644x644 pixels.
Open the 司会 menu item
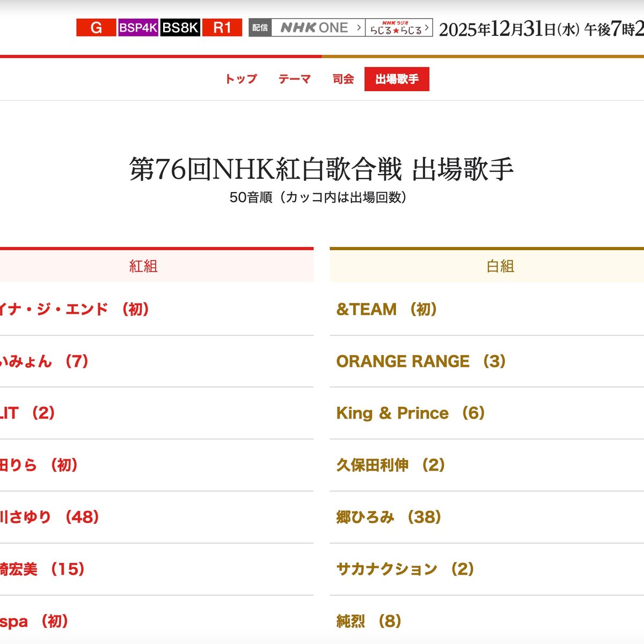coord(343,79)
